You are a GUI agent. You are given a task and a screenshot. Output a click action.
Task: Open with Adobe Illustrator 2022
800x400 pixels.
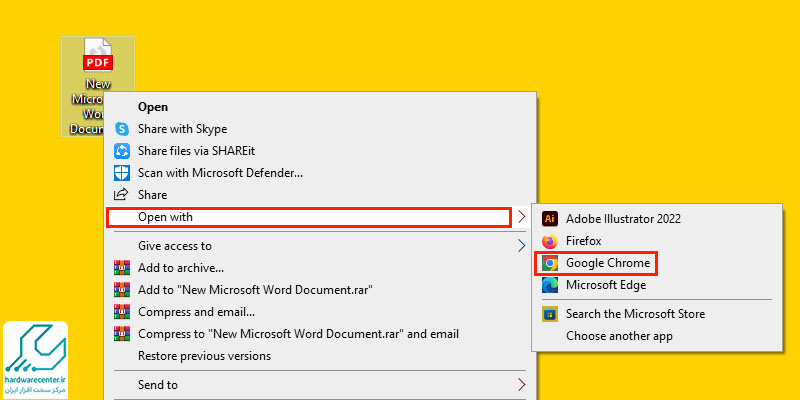(x=657, y=219)
